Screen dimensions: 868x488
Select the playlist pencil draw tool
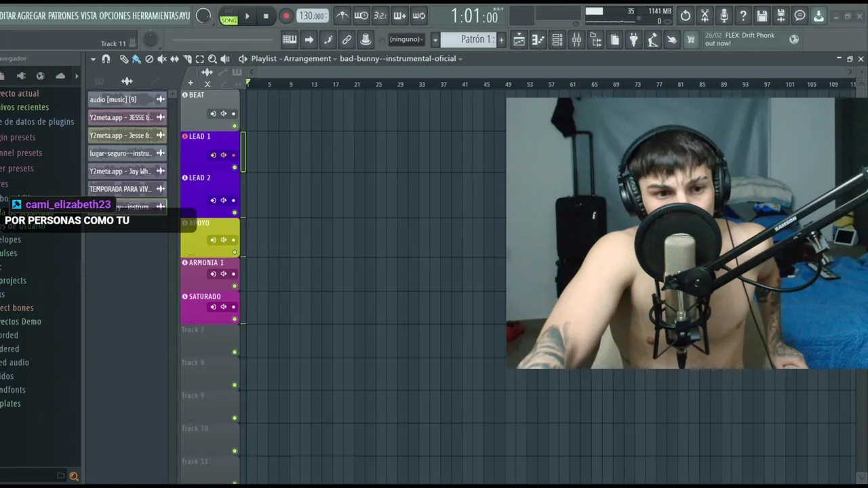[124, 59]
